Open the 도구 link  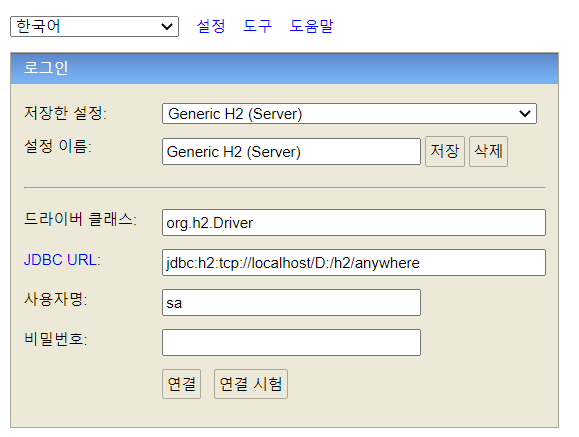tap(257, 26)
